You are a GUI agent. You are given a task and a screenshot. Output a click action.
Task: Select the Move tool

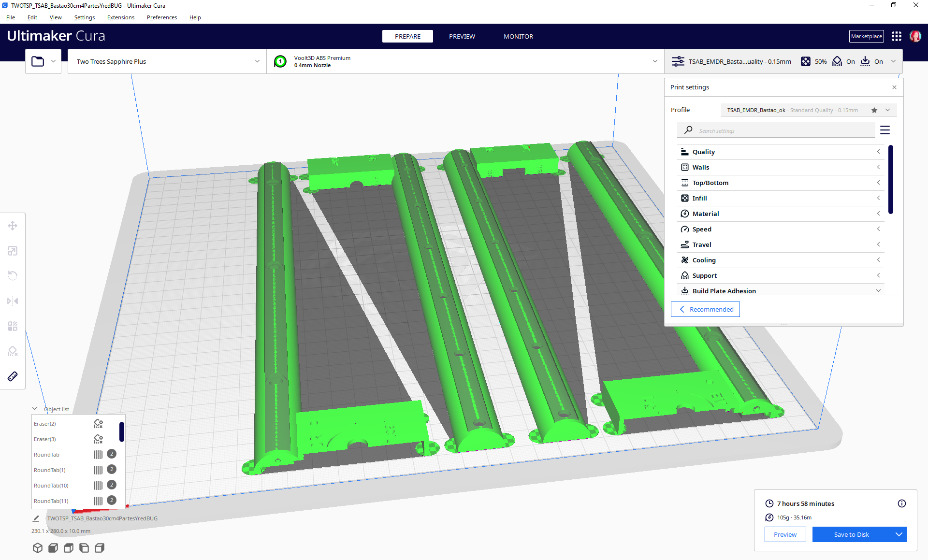[x=13, y=226]
